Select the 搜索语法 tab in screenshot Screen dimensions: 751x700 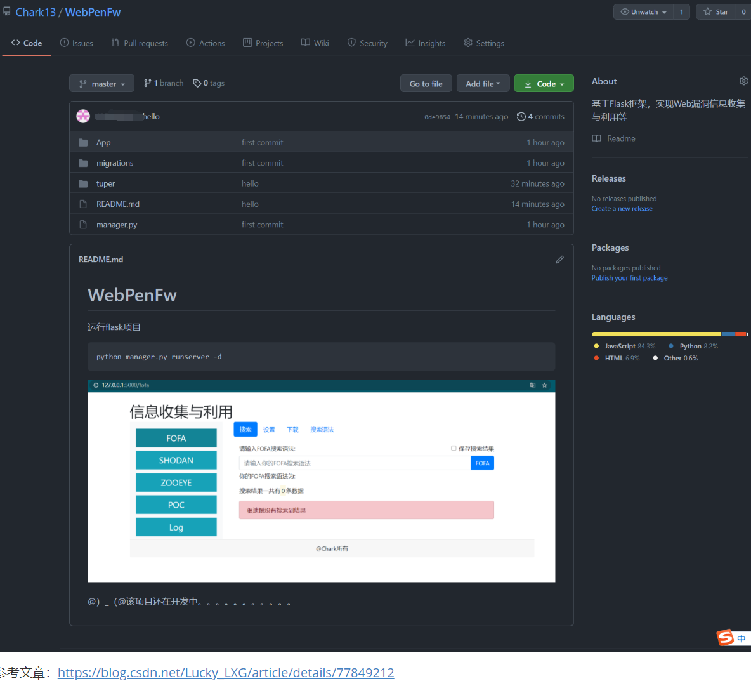(322, 430)
